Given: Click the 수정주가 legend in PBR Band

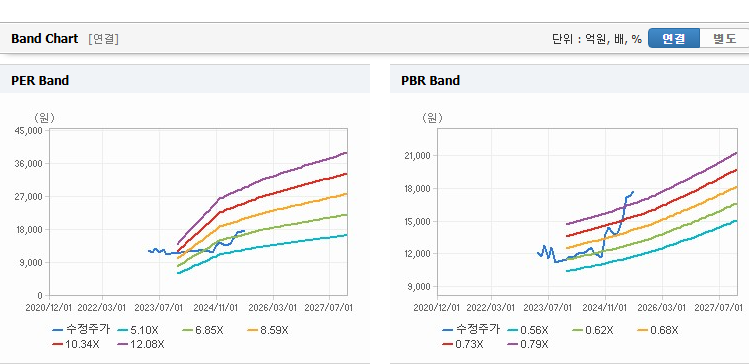Looking at the screenshot, I should tap(471, 330).
